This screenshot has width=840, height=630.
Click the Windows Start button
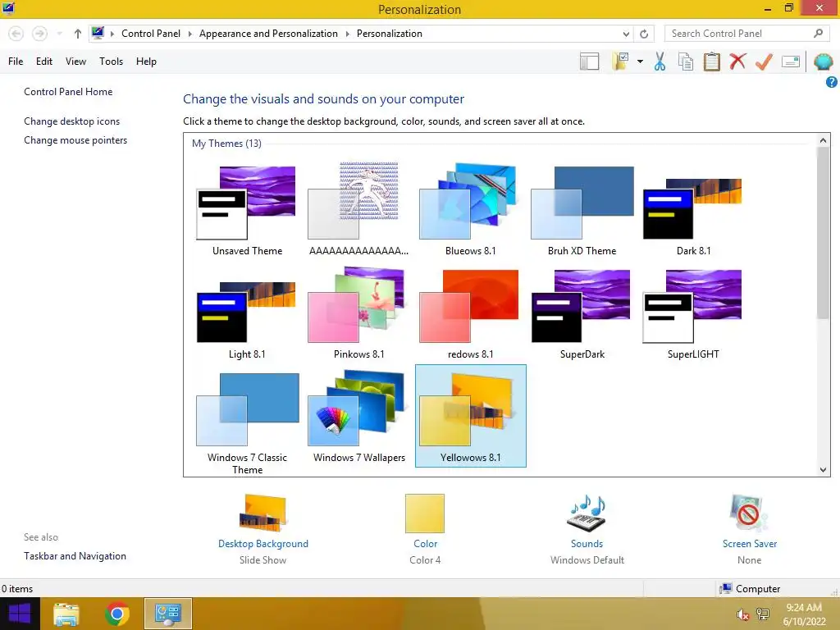coord(20,614)
